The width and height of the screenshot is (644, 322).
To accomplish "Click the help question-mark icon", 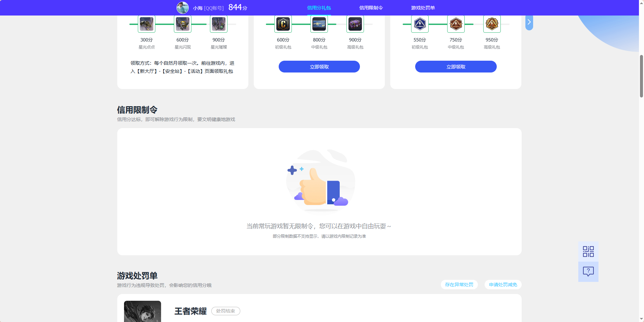I will pyautogui.click(x=588, y=272).
